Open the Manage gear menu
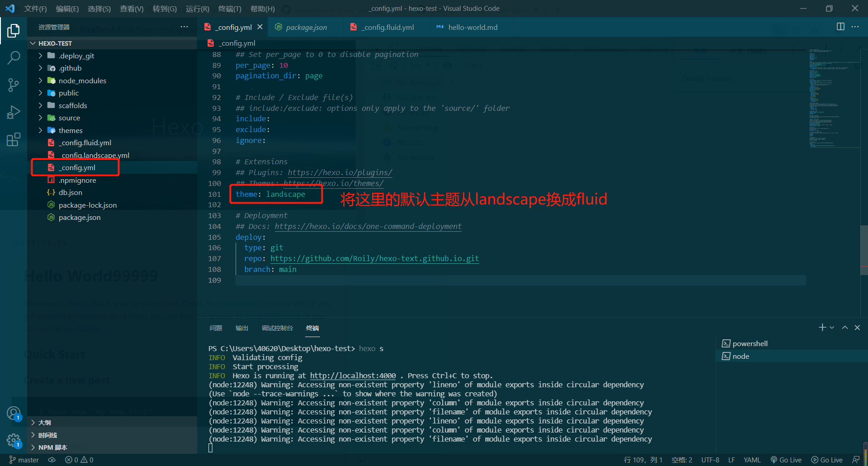This screenshot has width=868, height=466. 14,440
